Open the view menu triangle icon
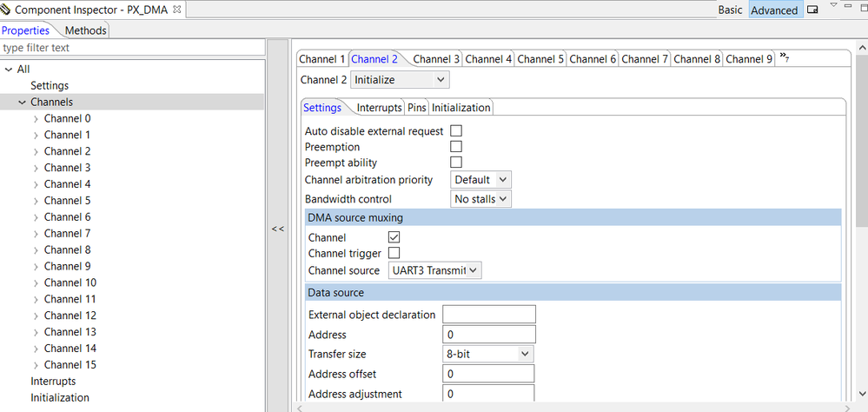The height and width of the screenshot is (412, 868). (833, 6)
